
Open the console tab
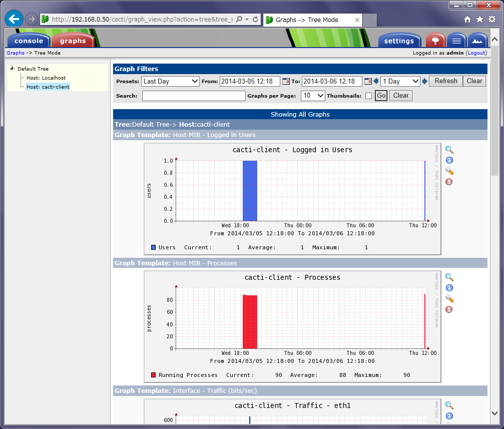29,41
